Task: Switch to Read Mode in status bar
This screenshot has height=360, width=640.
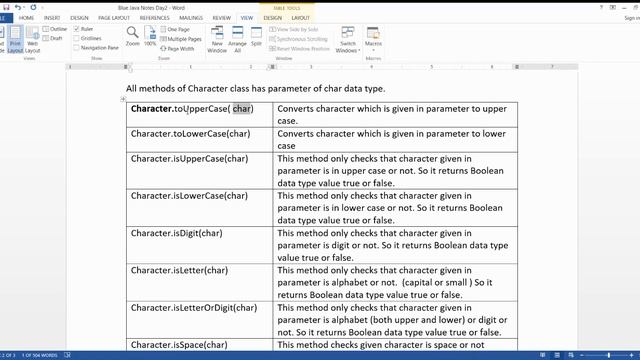Action: (543, 355)
